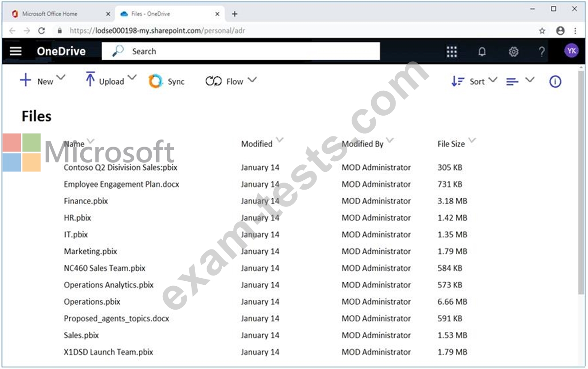
Task: Open the YK account avatar
Action: (x=572, y=51)
